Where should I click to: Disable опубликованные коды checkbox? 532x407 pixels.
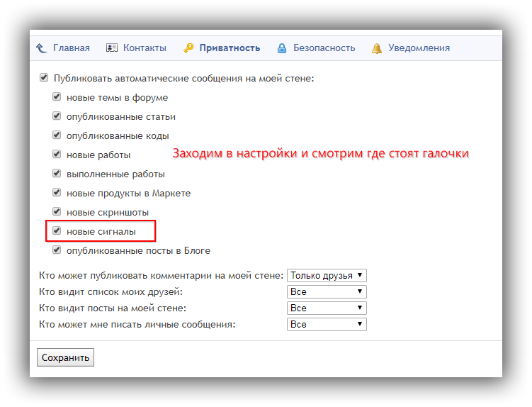[57, 135]
